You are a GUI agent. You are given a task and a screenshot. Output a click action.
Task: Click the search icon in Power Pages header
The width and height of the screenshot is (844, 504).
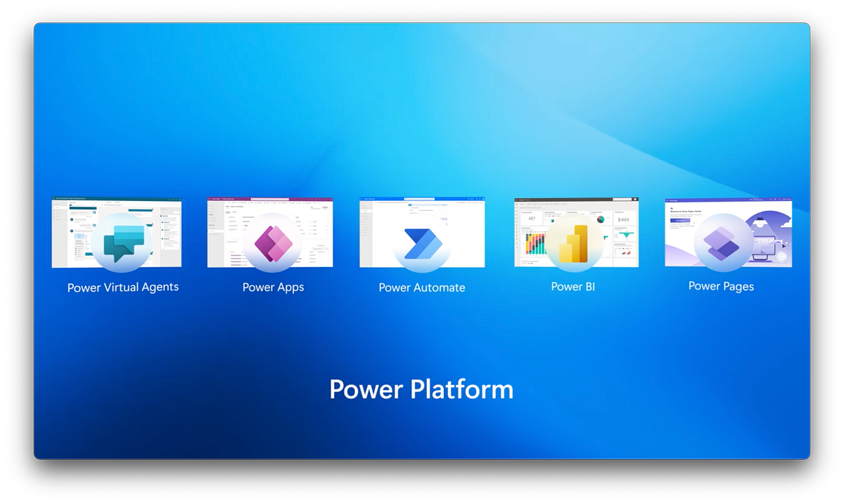click(x=780, y=199)
